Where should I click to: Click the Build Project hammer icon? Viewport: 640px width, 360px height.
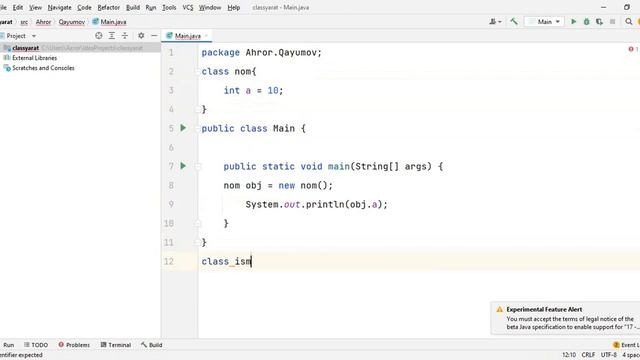point(514,22)
